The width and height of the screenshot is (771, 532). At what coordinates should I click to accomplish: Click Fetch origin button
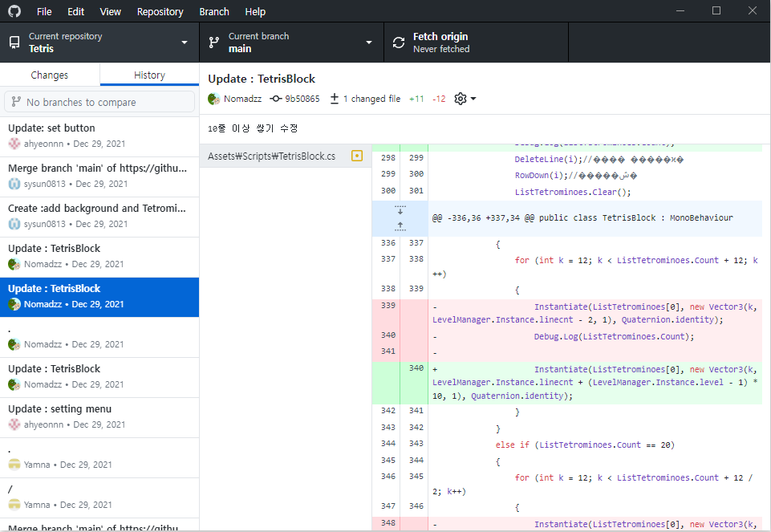476,43
